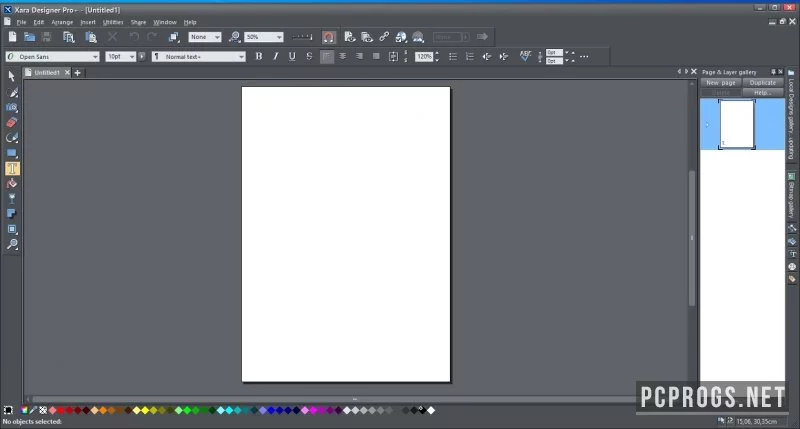Pick the Shadow tool

click(12, 214)
